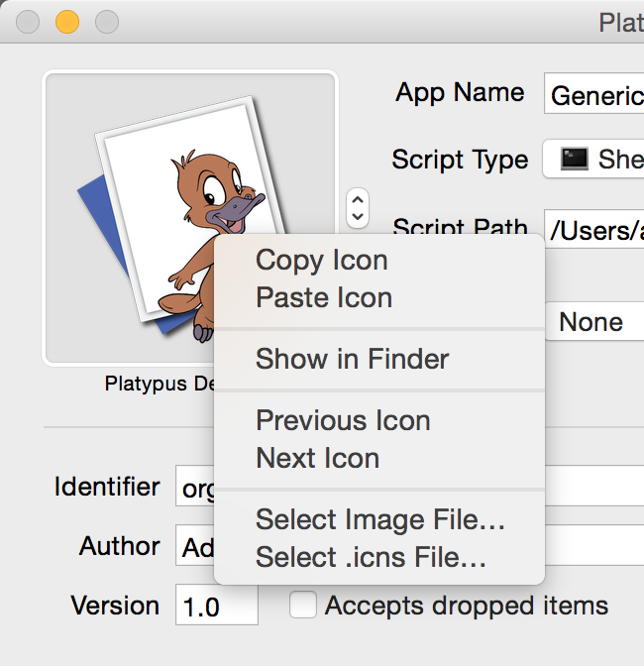Choose Paste Icon from context menu
644x666 pixels.
coord(379,297)
